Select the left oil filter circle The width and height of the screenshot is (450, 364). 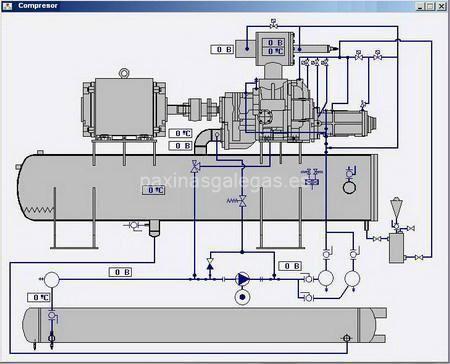coord(326,278)
